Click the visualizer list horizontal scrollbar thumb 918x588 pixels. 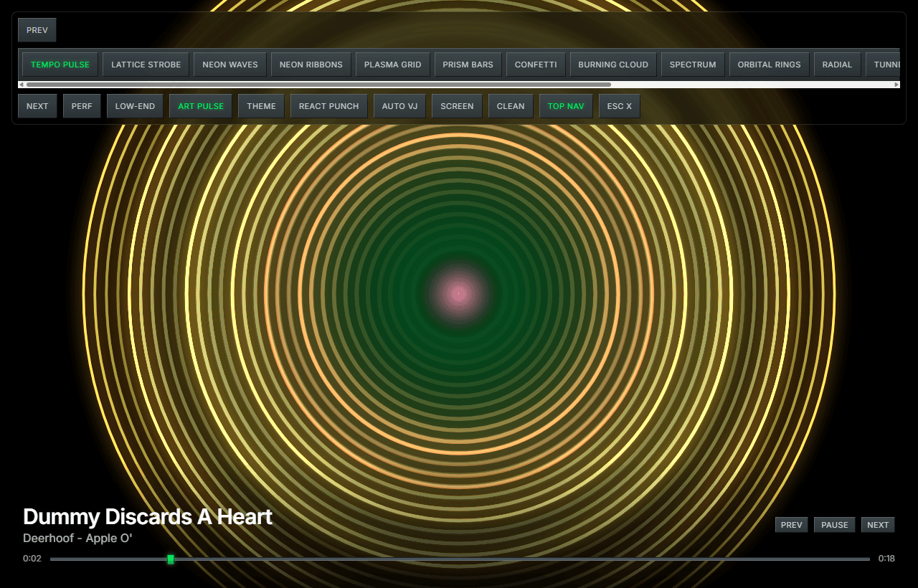(x=318, y=85)
